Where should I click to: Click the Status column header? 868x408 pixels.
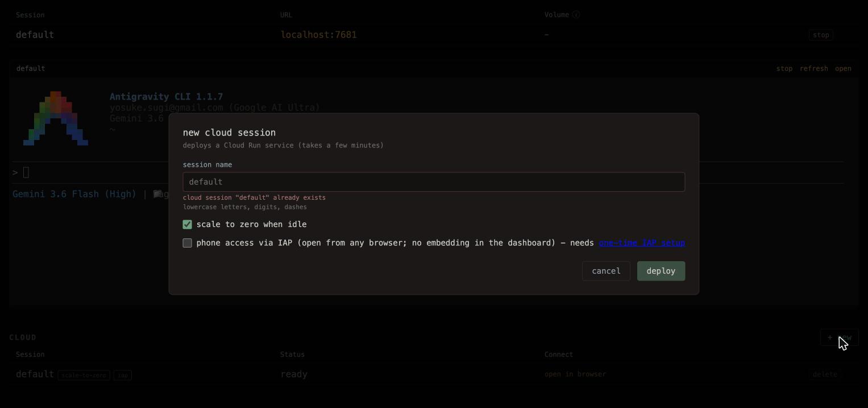click(x=292, y=355)
